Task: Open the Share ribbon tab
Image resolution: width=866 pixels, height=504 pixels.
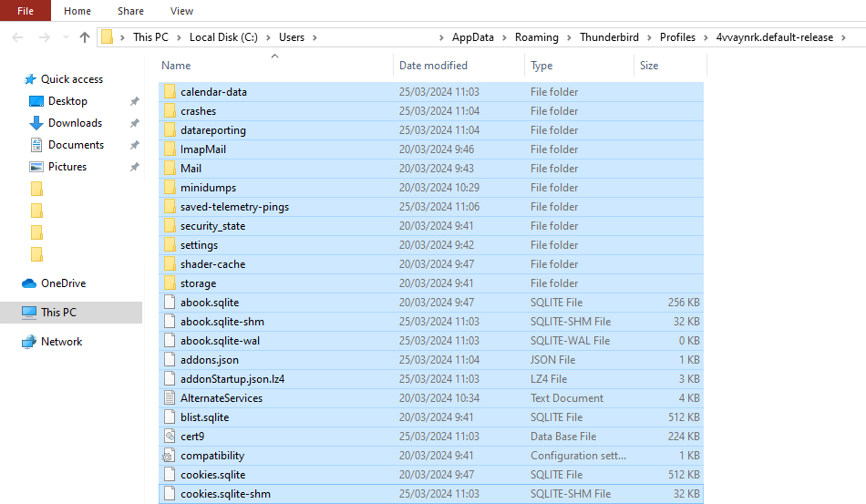Action: (x=130, y=11)
